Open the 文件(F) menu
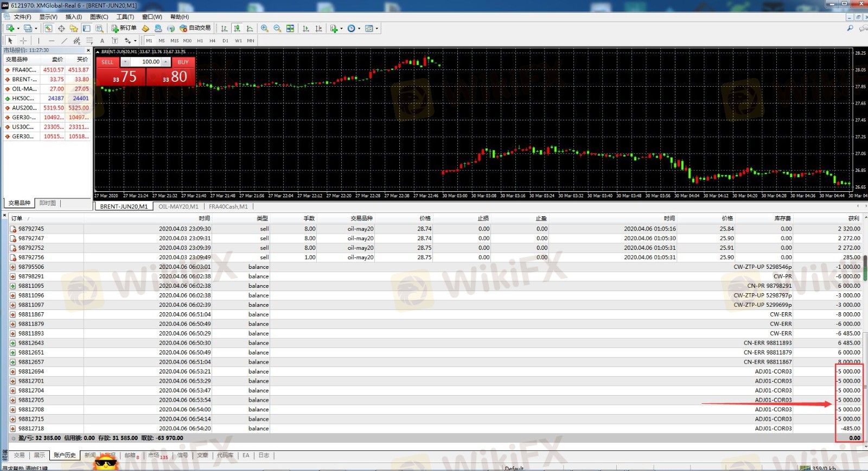This screenshot has height=471, width=868. point(22,17)
